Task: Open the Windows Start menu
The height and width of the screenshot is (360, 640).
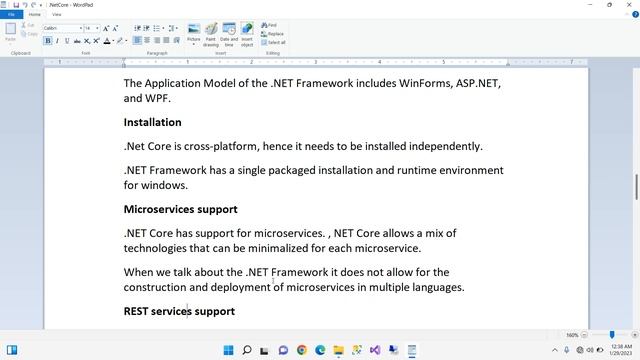Action: (229, 350)
